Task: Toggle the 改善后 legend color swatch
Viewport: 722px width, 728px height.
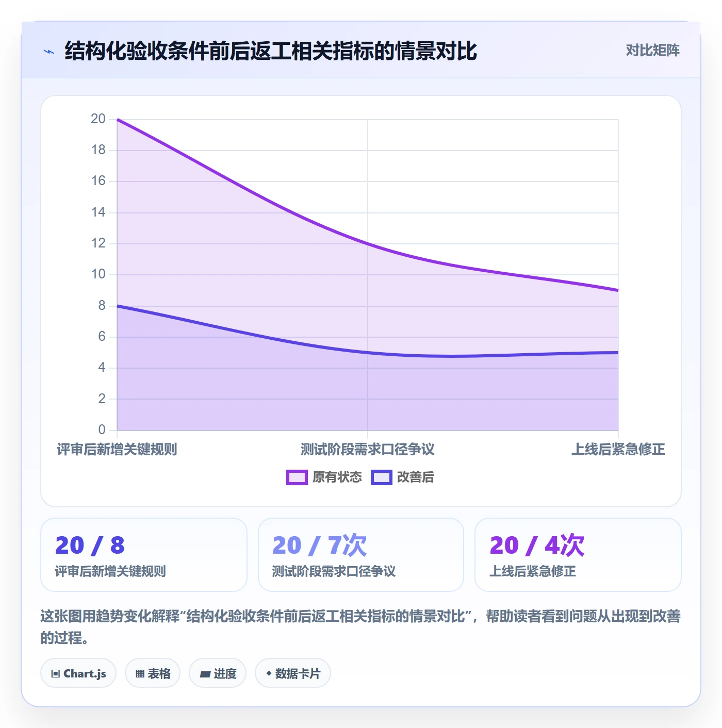Action: [382, 477]
